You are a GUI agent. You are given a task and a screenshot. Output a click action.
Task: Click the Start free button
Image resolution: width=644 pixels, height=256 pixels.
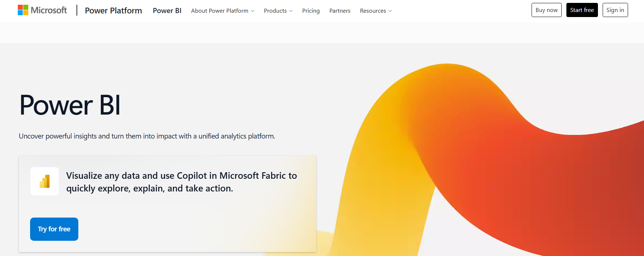(x=582, y=10)
